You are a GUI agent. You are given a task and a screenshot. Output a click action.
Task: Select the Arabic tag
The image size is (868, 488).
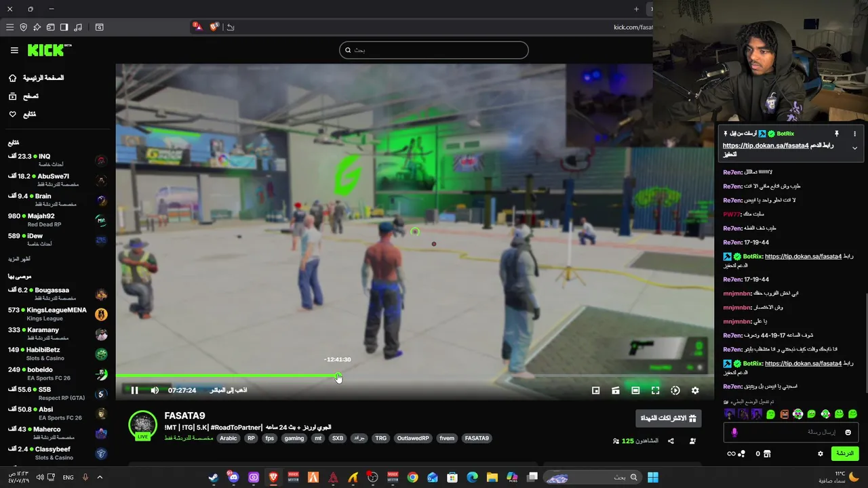229,439
